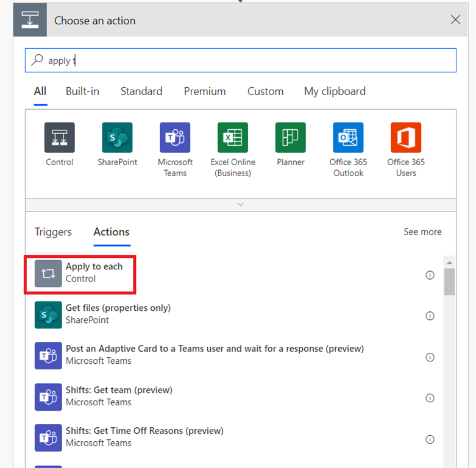Show info for Shifts: Get team action

[x=430, y=398]
